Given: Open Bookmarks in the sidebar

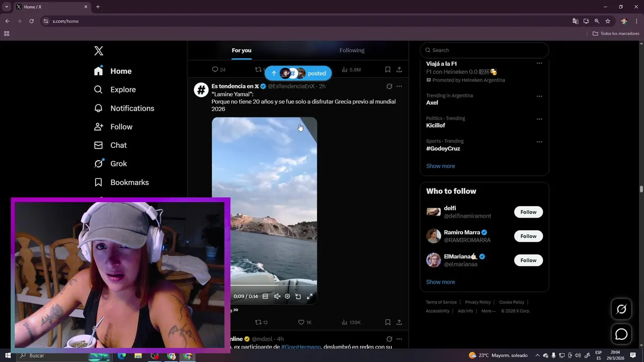Looking at the screenshot, I should pos(121,183).
